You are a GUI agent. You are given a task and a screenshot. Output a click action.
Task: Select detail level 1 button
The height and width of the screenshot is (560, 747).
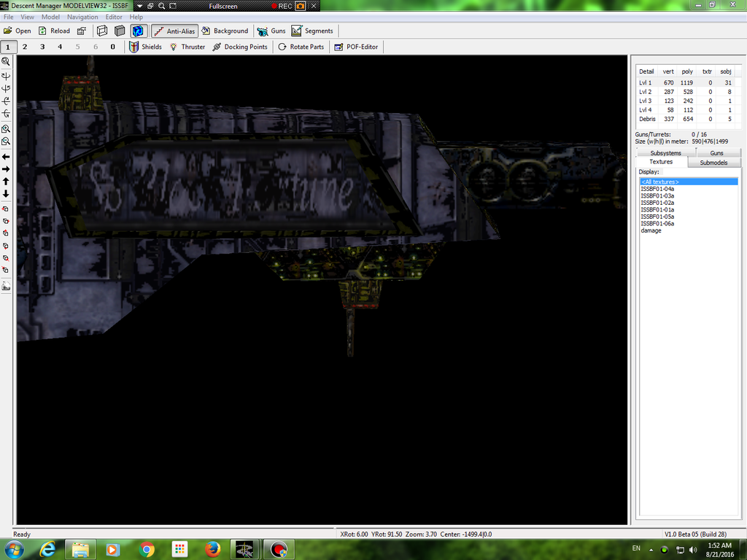click(x=8, y=47)
